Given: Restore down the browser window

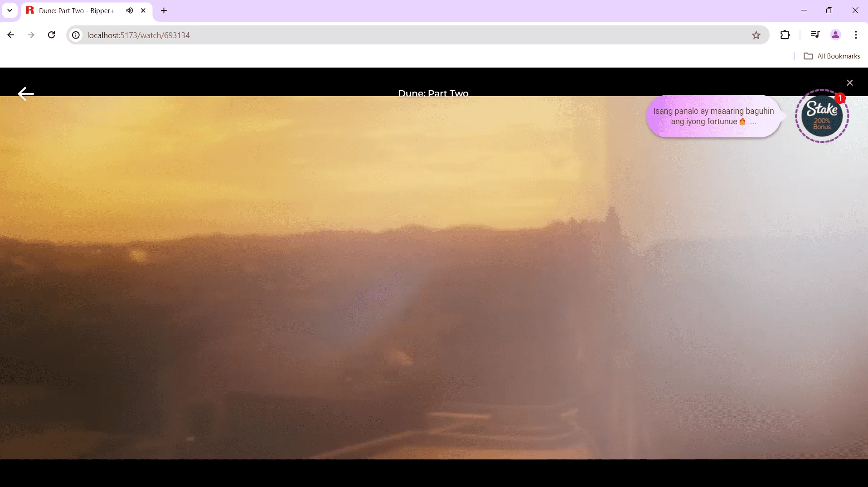Looking at the screenshot, I should 829,10.
